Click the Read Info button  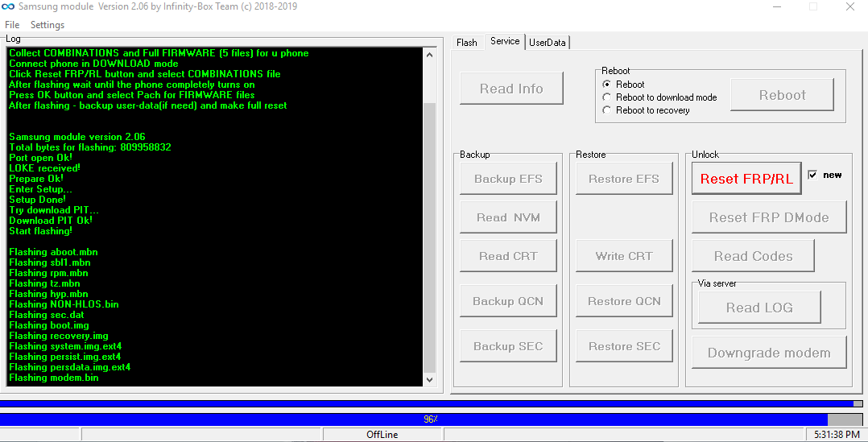(511, 89)
